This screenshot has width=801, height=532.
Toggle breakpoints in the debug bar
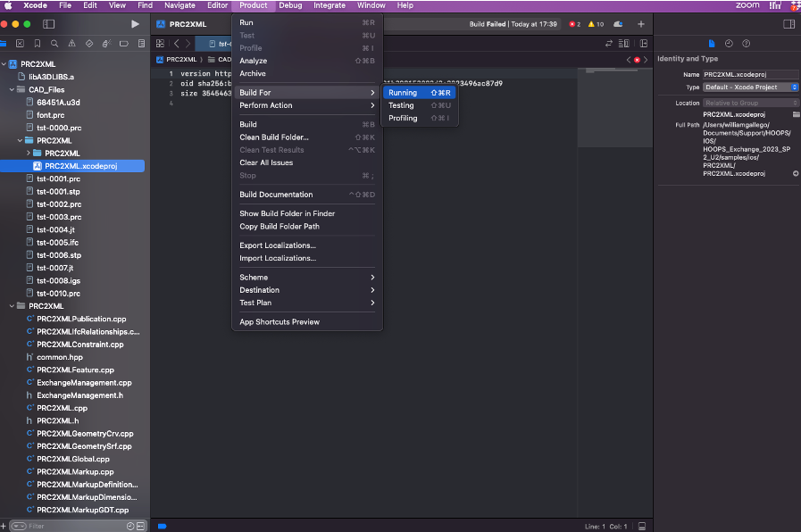[x=162, y=526]
